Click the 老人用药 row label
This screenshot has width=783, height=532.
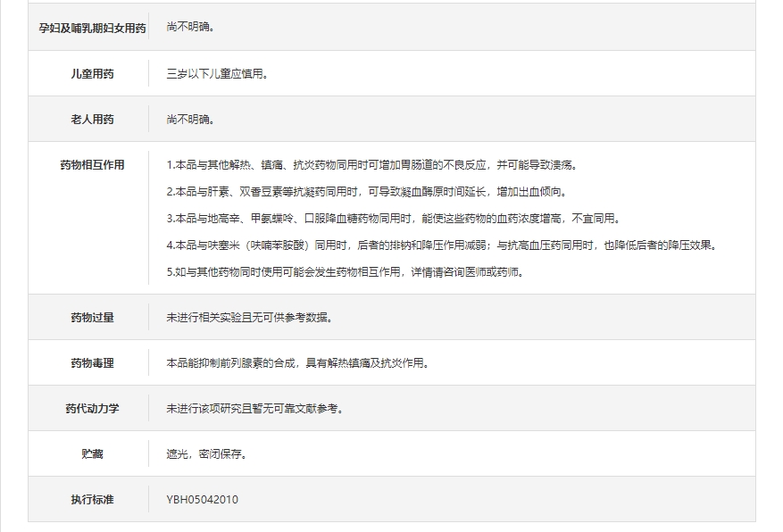tap(92, 119)
